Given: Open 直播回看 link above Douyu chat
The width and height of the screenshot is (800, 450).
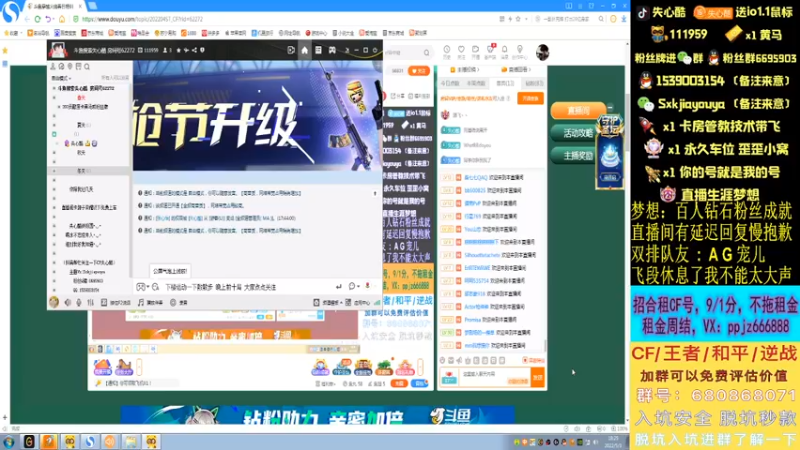Looking at the screenshot, I should pos(516,69).
